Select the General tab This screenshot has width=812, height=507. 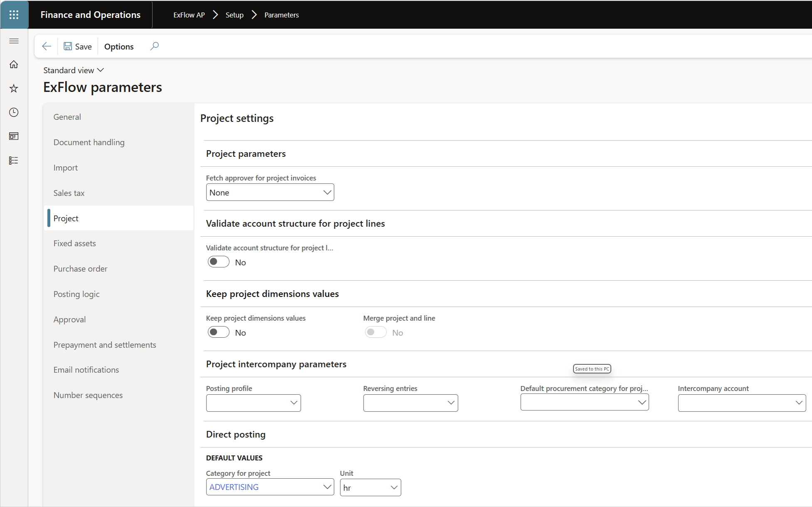point(118,117)
